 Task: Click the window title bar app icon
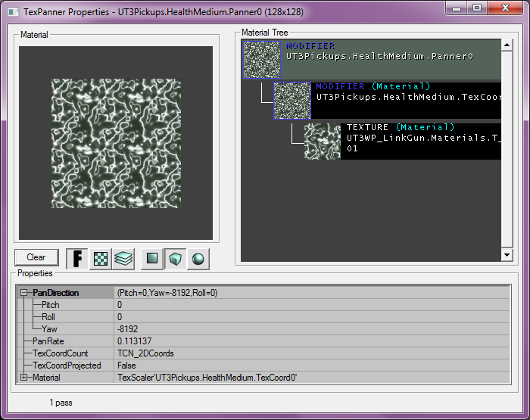pos(12,12)
